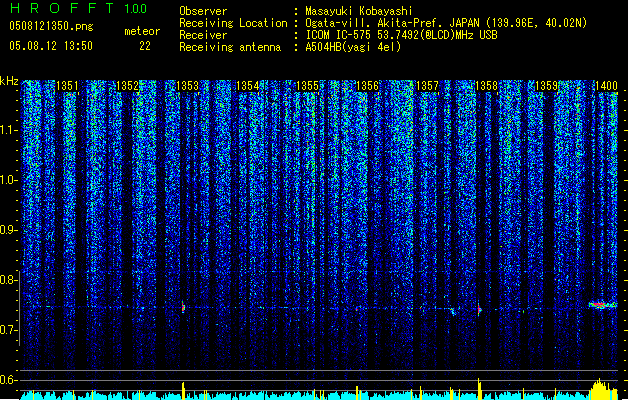Click the Receiving antenna label
The height and width of the screenshot is (400, 629).
[x=230, y=47]
